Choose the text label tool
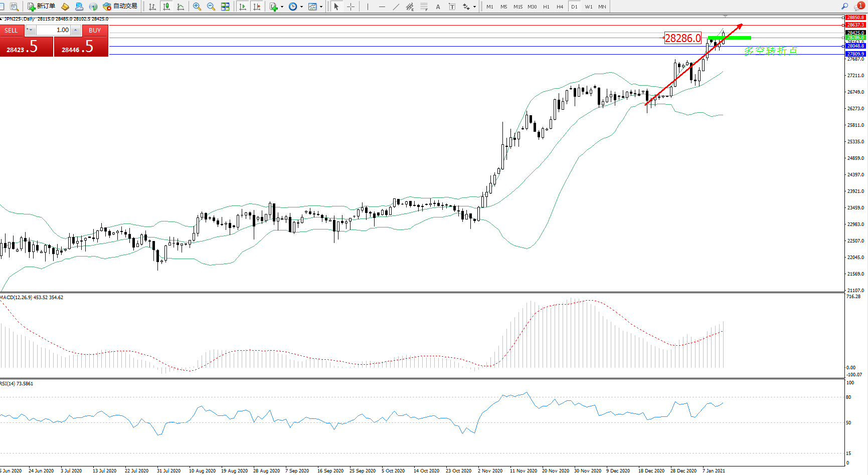The width and height of the screenshot is (868, 475). (x=452, y=7)
